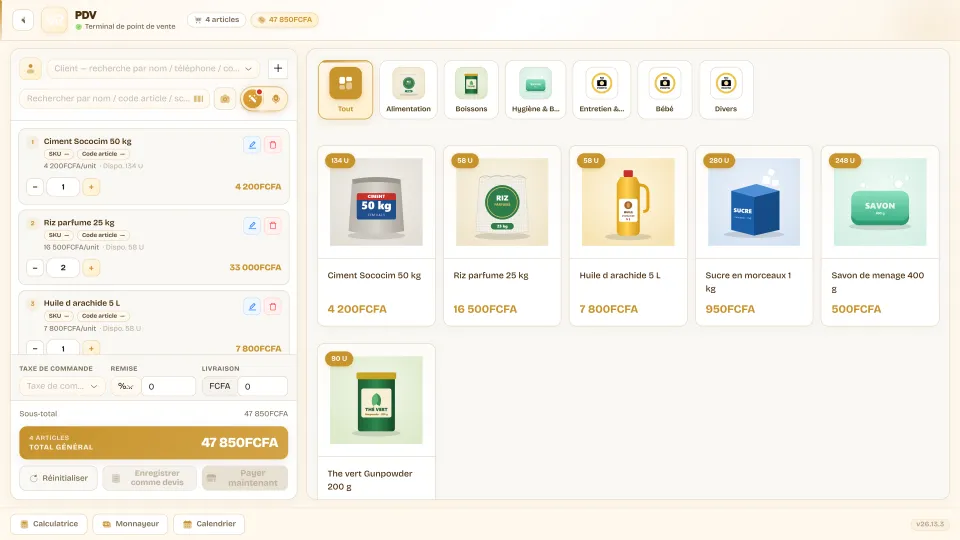Screen dimensions: 960x540
Task: Open the Calendrier tool
Action: click(x=209, y=524)
